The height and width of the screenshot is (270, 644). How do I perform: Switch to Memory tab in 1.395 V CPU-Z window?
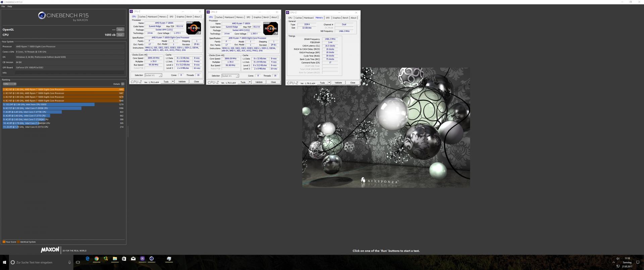[240, 17]
